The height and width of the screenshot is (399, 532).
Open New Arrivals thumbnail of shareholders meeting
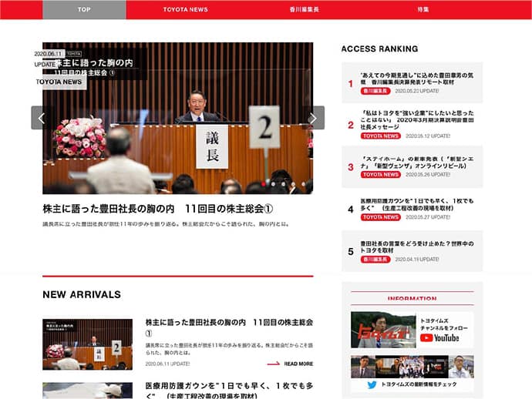click(88, 344)
